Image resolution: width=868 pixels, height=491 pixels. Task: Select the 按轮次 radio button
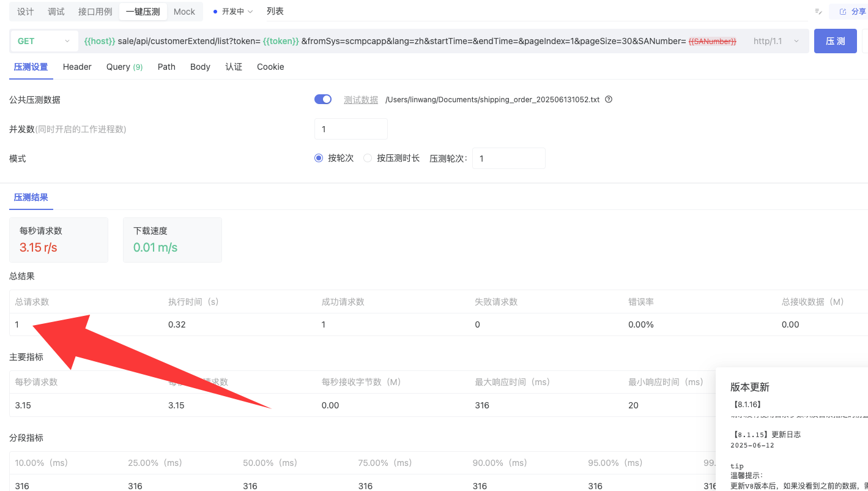pyautogui.click(x=319, y=158)
